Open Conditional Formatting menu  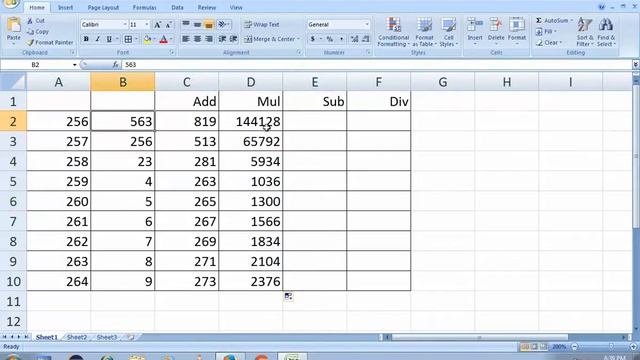[x=393, y=32]
